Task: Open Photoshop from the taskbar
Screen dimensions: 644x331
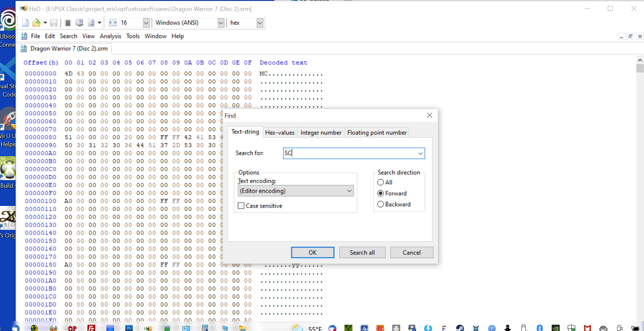Action: click(129, 328)
